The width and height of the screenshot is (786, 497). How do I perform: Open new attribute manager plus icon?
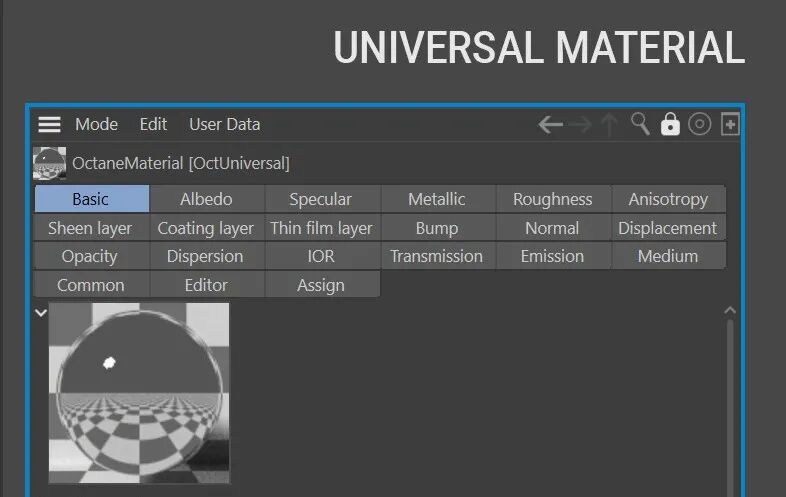click(730, 124)
